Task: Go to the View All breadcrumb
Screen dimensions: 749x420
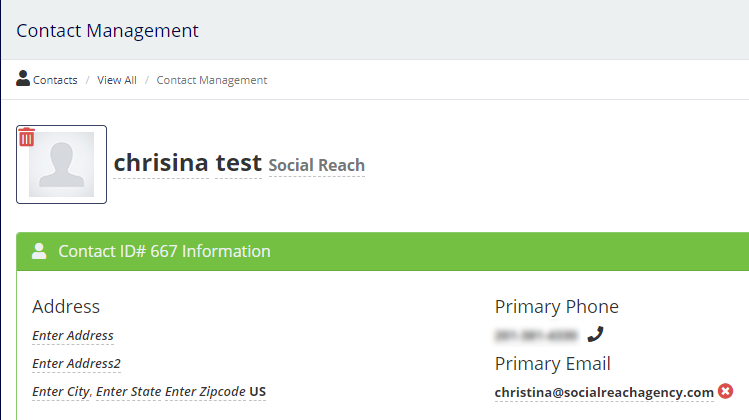Action: coord(117,80)
